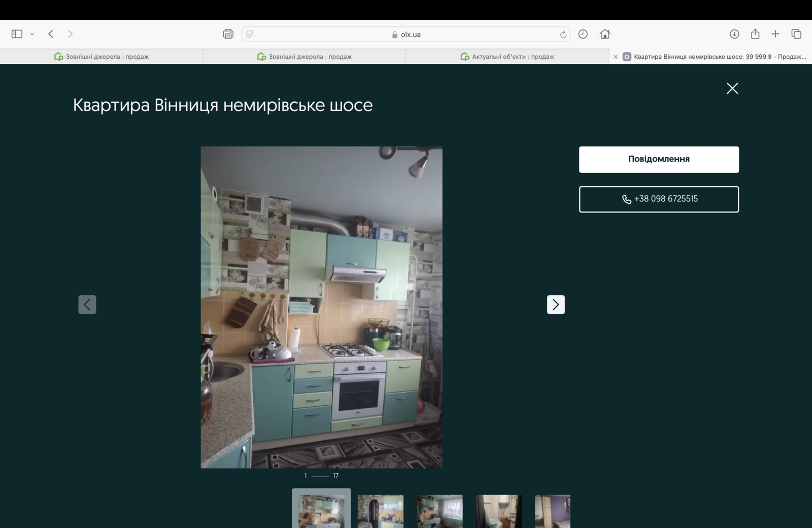Switch to the first Зовнішні джерела tab
The width and height of the screenshot is (812, 528).
tap(101, 56)
